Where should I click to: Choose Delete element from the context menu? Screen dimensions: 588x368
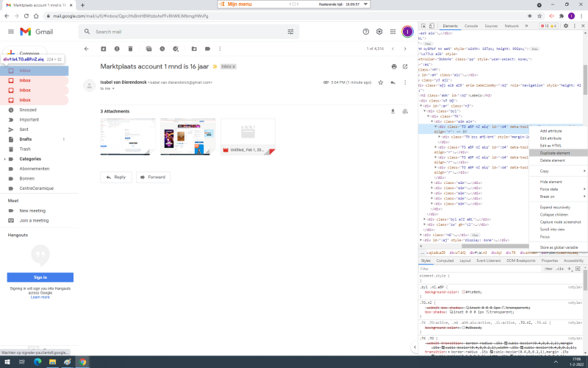pos(559,160)
